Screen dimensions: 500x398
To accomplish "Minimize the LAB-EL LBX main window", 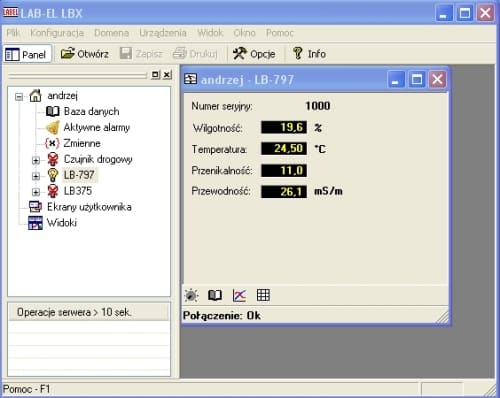I will (444, 13).
